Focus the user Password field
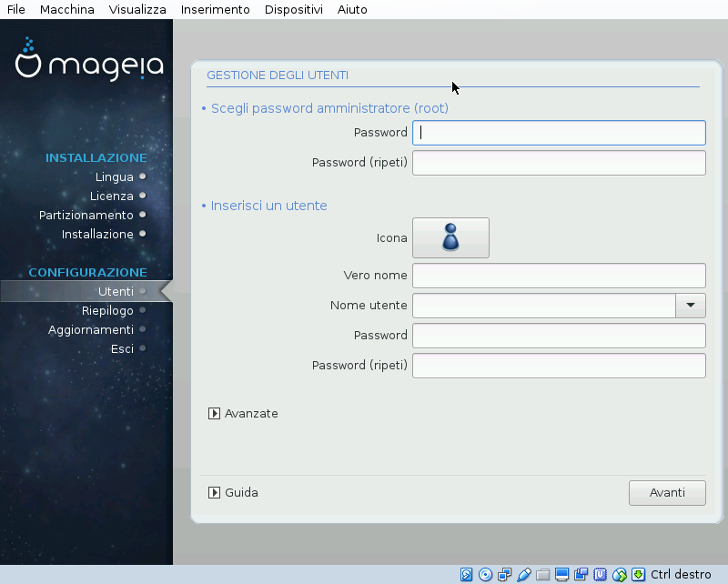This screenshot has width=728, height=584. [x=559, y=335]
